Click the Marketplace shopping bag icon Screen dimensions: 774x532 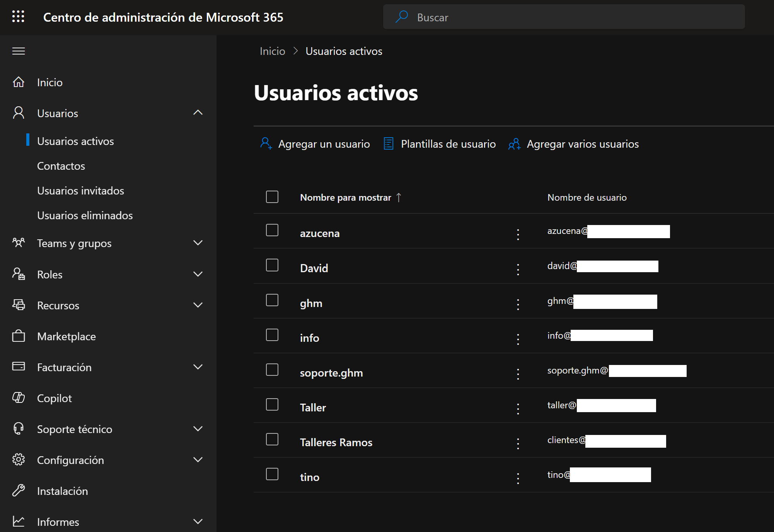click(x=18, y=336)
